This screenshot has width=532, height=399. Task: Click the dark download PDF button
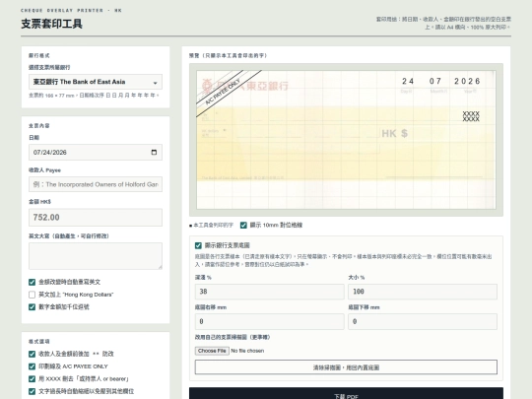click(346, 393)
